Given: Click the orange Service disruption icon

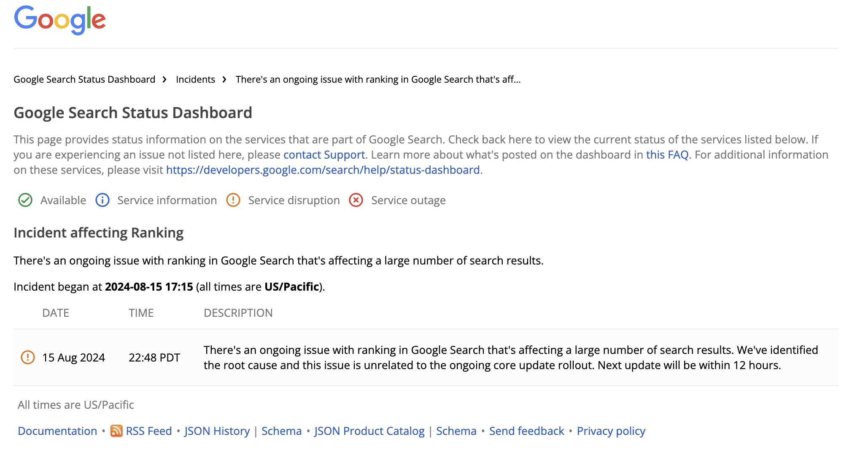Looking at the screenshot, I should pos(233,200).
